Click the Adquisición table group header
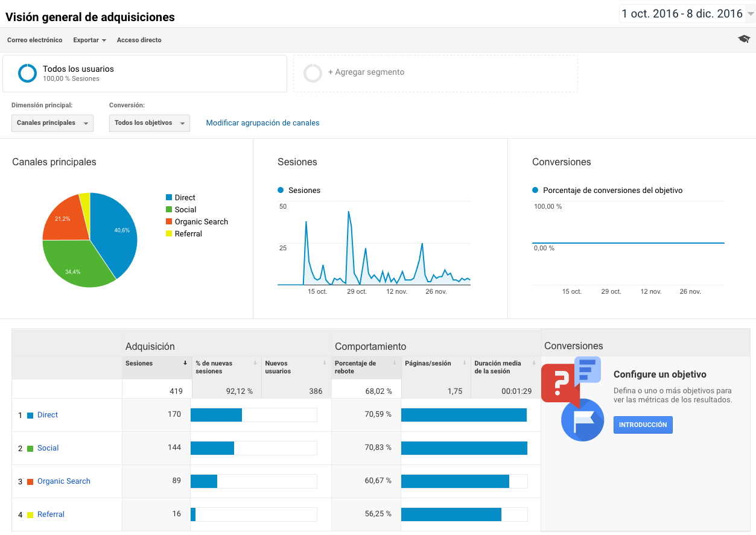 tap(150, 346)
